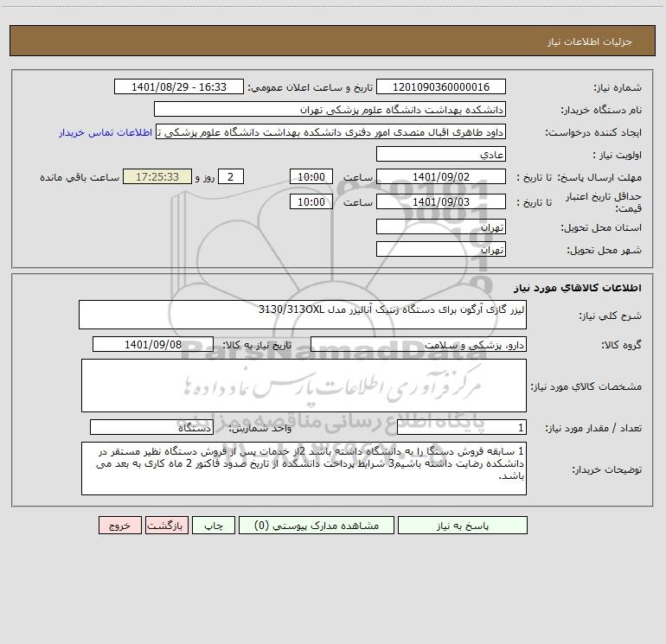Open مشاهده مدارک پیوستی (0) button
This screenshot has height=644, width=666.
pyautogui.click(x=317, y=526)
